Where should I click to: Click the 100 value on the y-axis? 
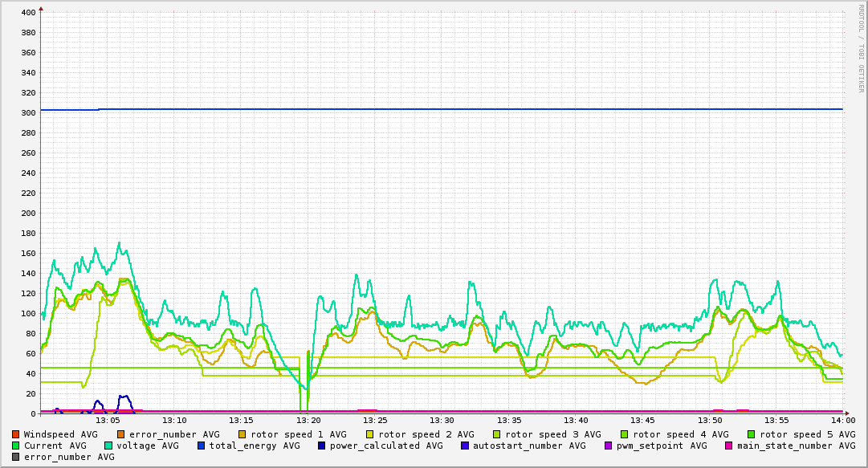[28, 314]
